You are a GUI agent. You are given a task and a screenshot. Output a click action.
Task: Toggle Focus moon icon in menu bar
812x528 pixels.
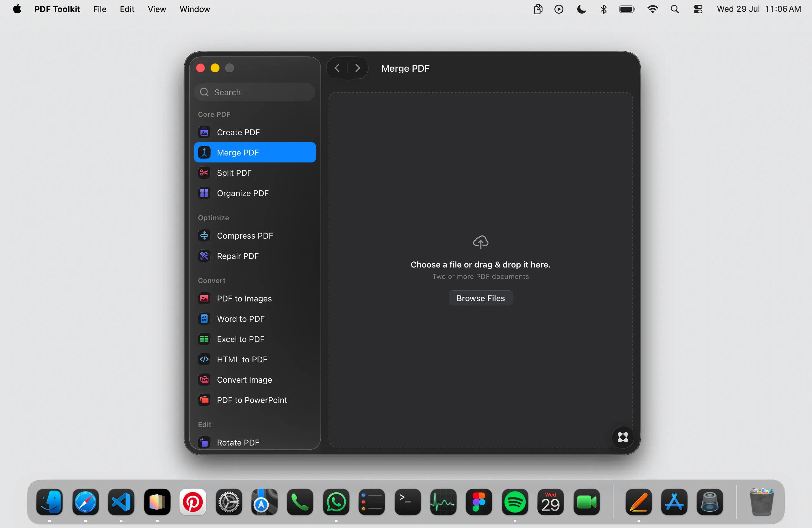pos(581,9)
